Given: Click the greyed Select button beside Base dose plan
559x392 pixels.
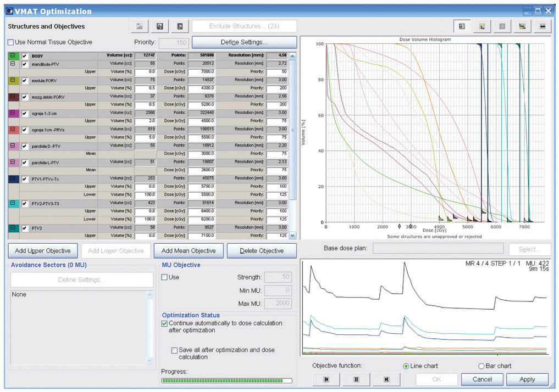Looking at the screenshot, I should pyautogui.click(x=530, y=249).
